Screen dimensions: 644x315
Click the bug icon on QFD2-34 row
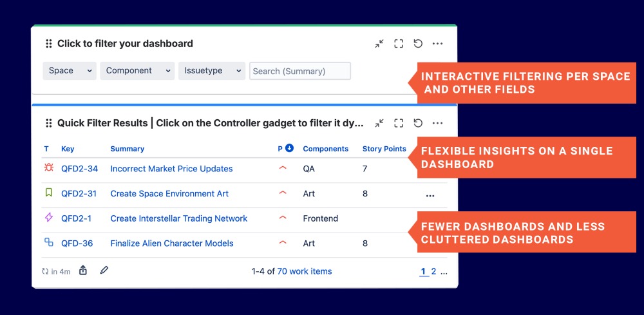(x=49, y=167)
